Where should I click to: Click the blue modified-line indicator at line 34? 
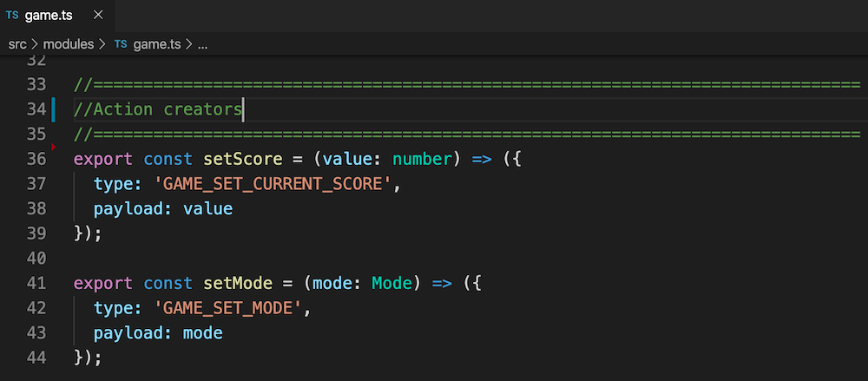53,109
